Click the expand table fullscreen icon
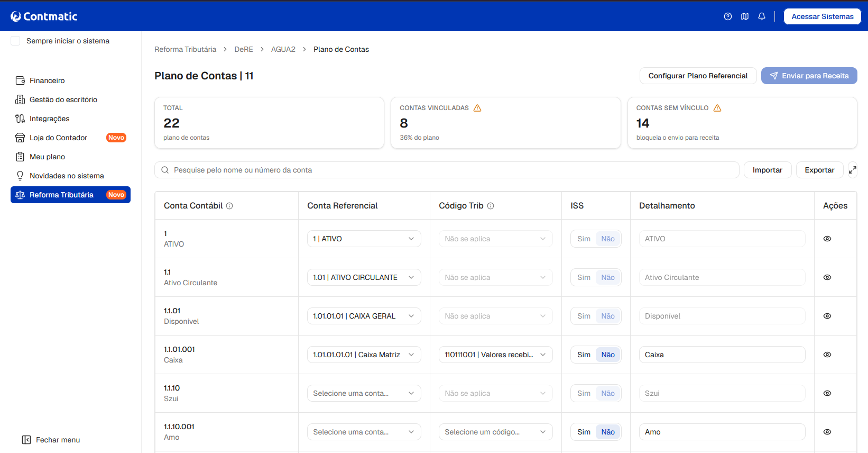 tap(853, 170)
